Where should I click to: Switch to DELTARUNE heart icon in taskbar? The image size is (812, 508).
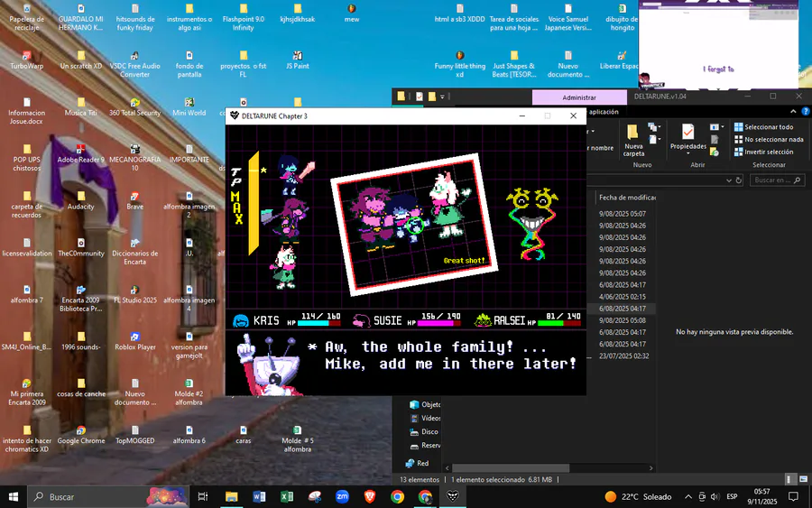(453, 496)
